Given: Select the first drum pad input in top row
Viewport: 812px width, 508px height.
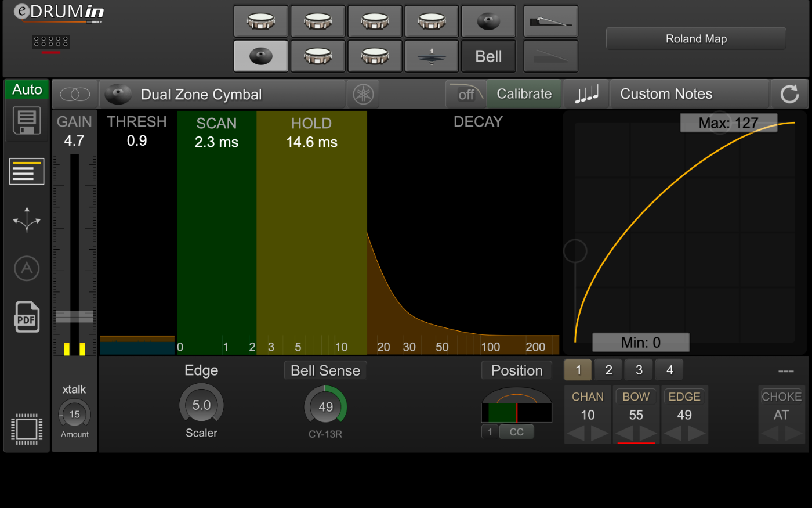Looking at the screenshot, I should point(260,21).
